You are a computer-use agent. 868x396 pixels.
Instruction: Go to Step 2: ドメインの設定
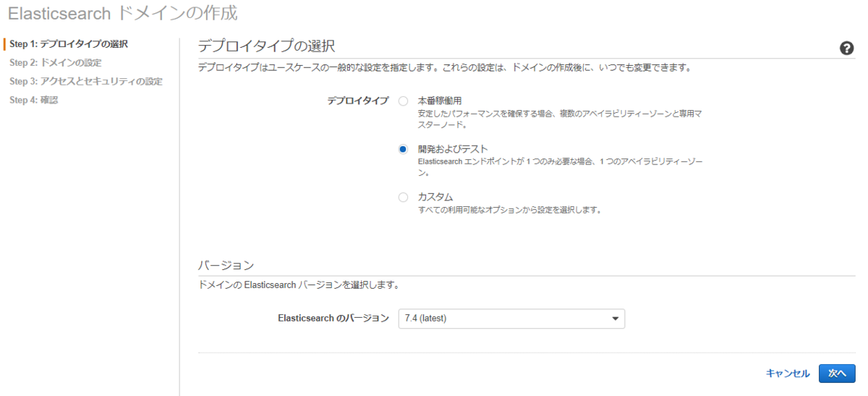[56, 63]
